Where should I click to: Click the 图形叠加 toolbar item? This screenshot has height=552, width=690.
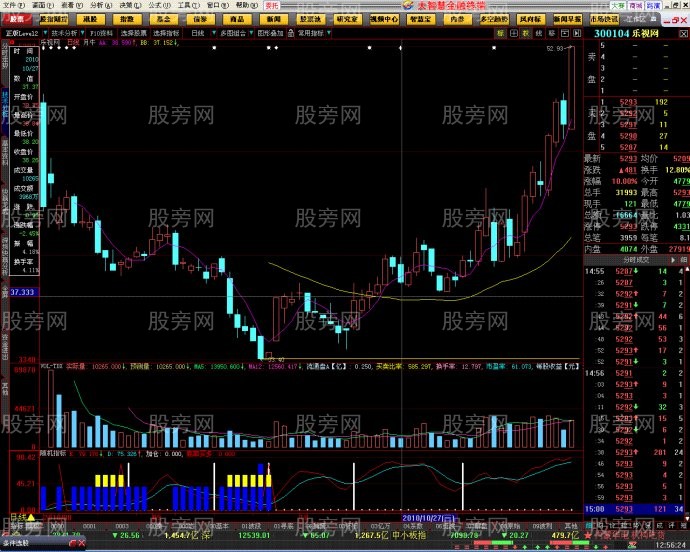[270, 33]
